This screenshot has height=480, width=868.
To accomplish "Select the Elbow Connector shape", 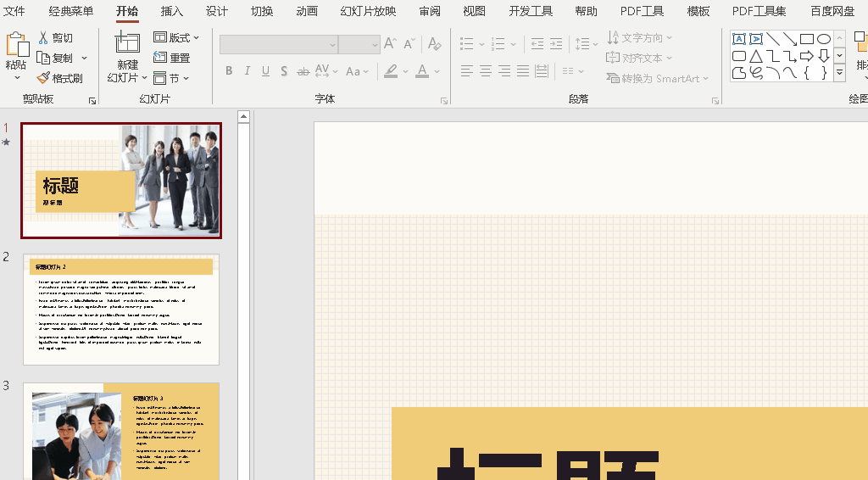I will (x=773, y=56).
